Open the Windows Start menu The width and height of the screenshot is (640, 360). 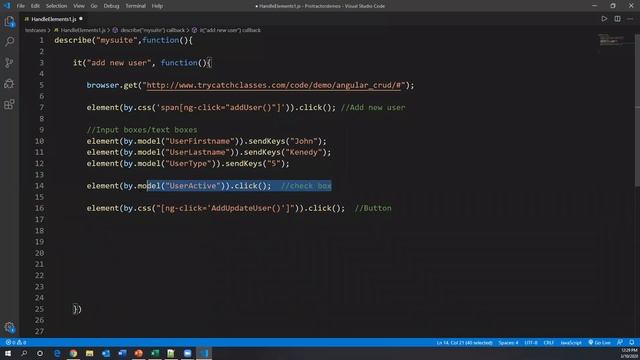[x=8, y=353]
